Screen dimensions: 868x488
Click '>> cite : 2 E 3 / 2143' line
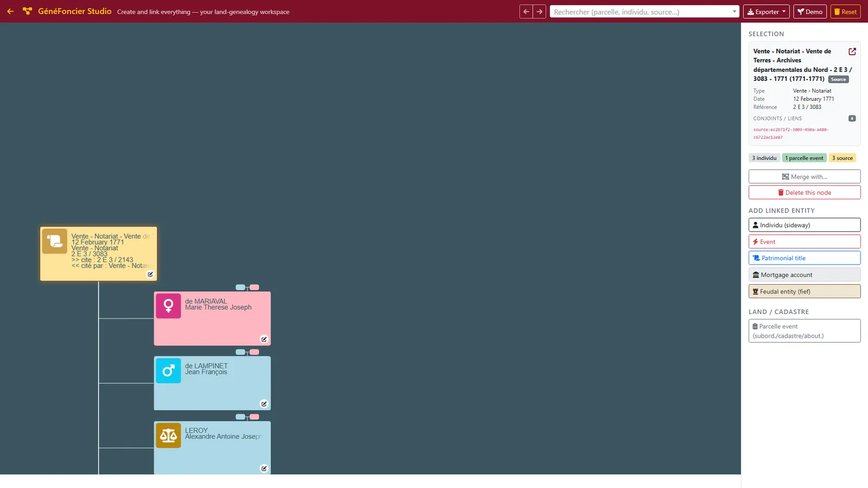click(102, 260)
